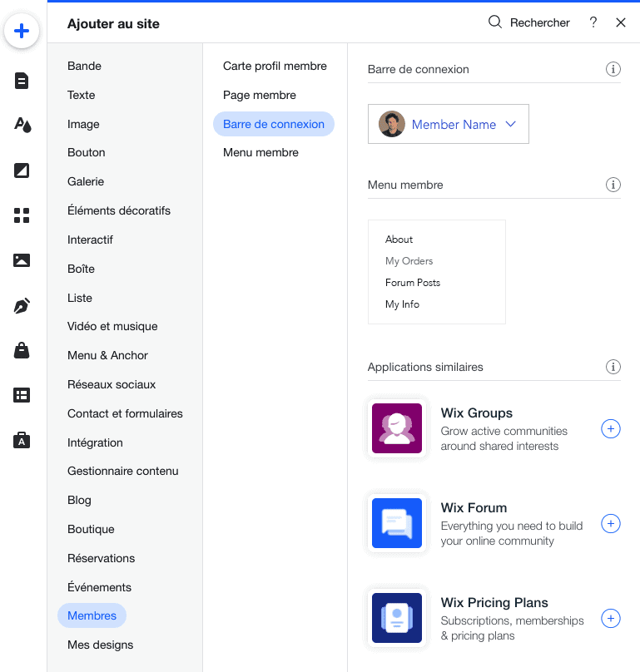Select the Boutique category

[91, 530]
